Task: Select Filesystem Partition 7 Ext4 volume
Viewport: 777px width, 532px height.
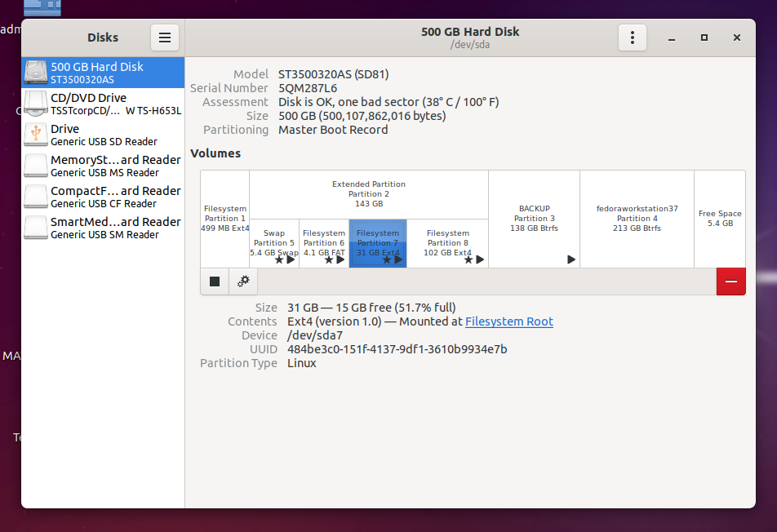Action: (x=378, y=243)
